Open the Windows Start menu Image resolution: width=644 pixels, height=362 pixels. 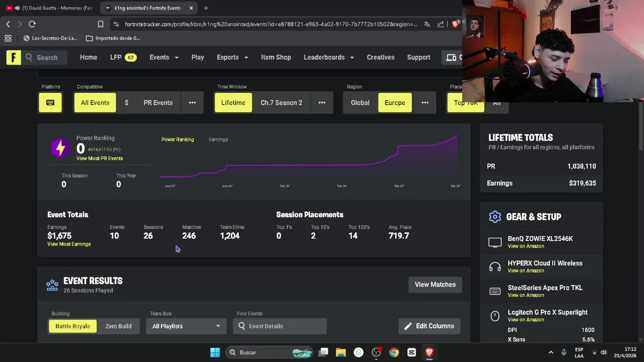click(215, 352)
